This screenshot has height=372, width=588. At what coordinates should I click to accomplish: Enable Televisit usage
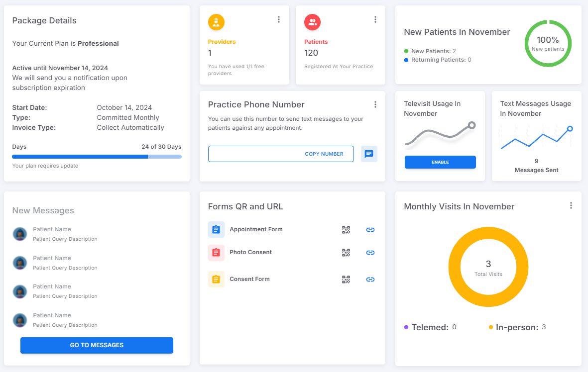(x=440, y=162)
